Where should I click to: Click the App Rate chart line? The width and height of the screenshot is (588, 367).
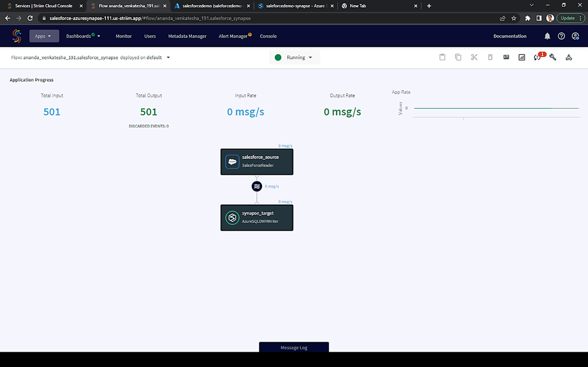(497, 108)
